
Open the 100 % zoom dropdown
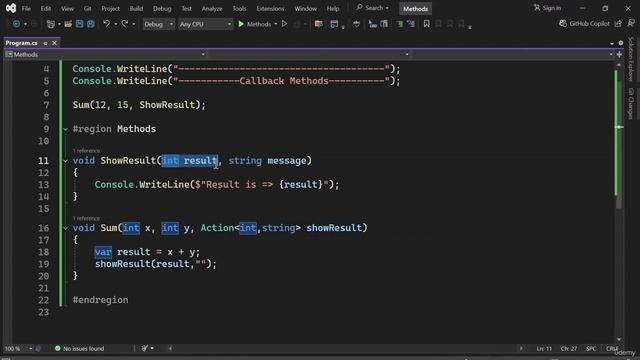pos(18,349)
